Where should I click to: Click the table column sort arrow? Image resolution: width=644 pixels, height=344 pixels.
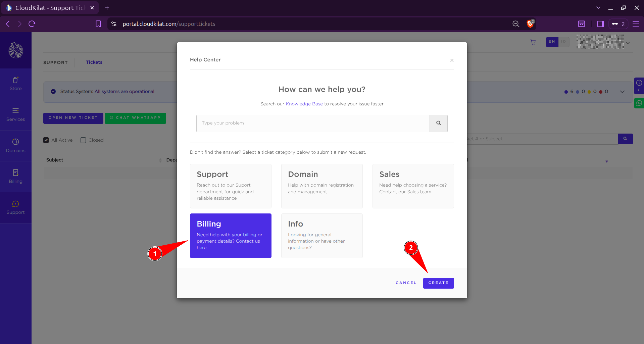pyautogui.click(x=606, y=161)
